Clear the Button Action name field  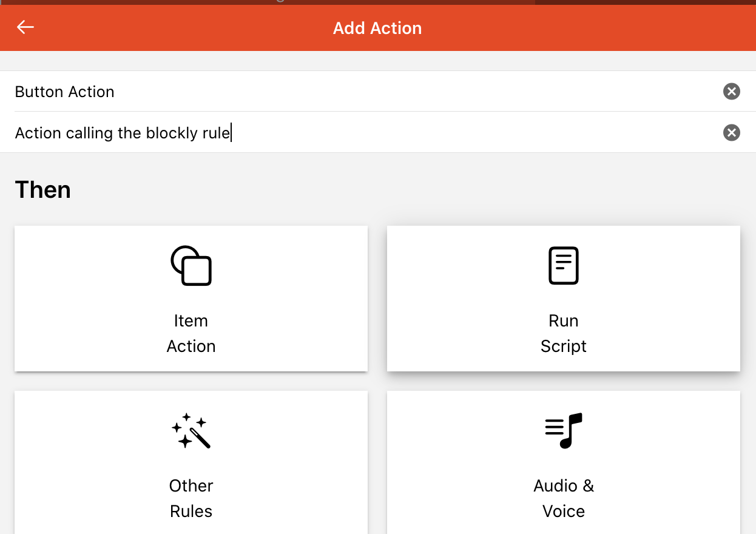tap(732, 92)
